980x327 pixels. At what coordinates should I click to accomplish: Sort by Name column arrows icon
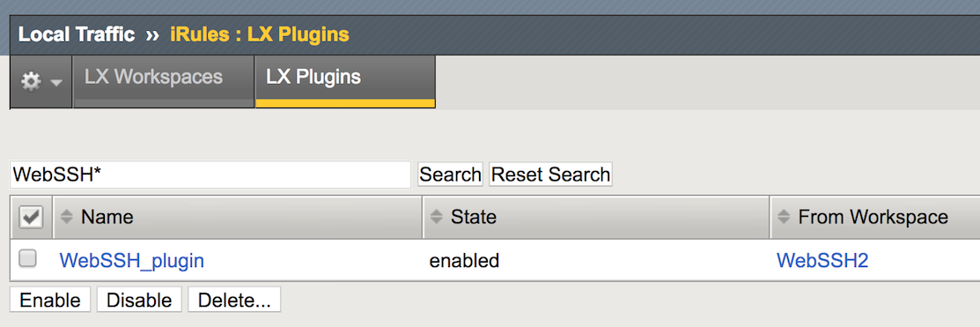(x=67, y=218)
